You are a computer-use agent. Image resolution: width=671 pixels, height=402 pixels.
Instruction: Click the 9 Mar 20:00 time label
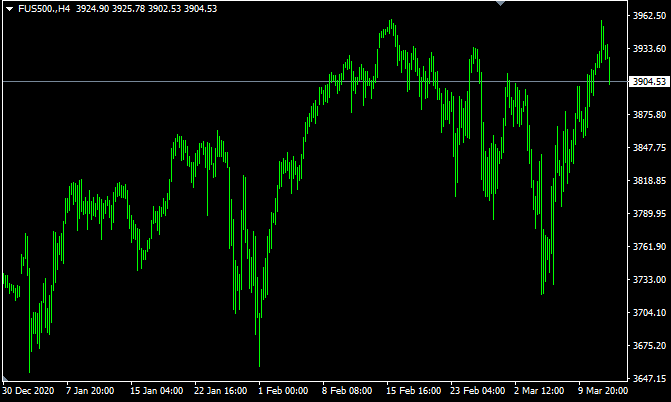603,390
